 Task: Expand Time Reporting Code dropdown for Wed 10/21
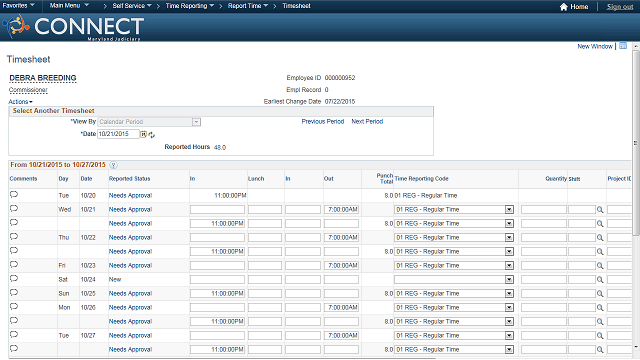click(509, 210)
